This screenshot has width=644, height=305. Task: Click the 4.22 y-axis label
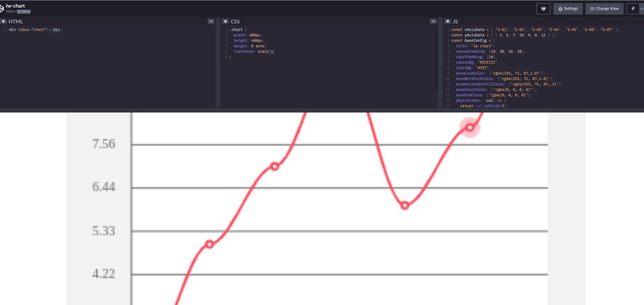coord(104,274)
